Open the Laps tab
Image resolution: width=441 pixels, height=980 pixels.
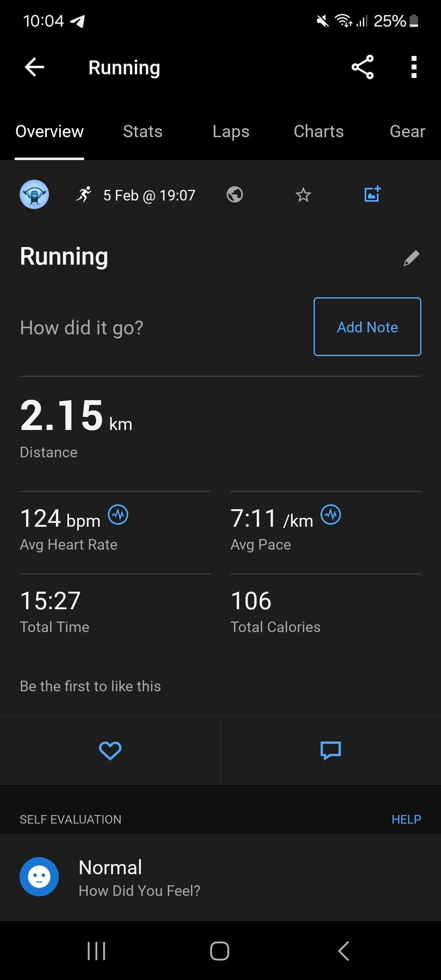pos(231,131)
